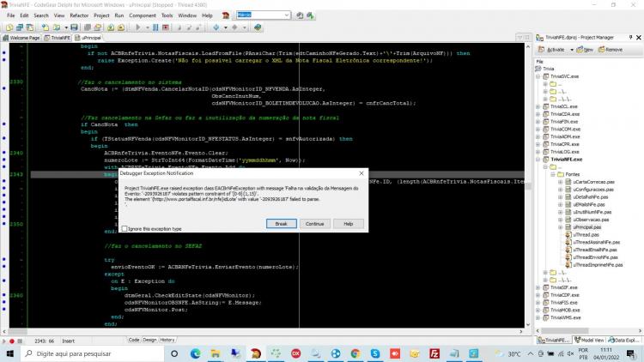Image resolution: width=644 pixels, height=362 pixels.
Task: Switch to the Data Explorer tab
Action: click(623, 341)
